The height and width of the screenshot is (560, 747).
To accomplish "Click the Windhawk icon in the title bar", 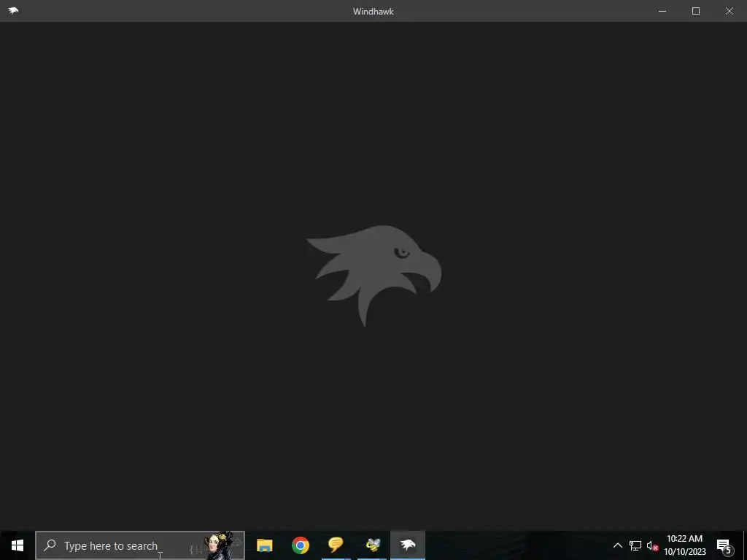I will coord(13,10).
